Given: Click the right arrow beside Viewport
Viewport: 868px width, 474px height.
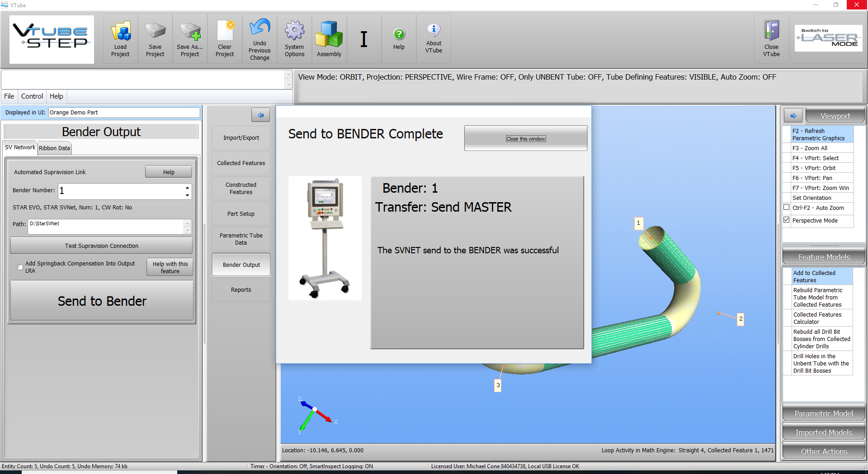Looking at the screenshot, I should [793, 116].
